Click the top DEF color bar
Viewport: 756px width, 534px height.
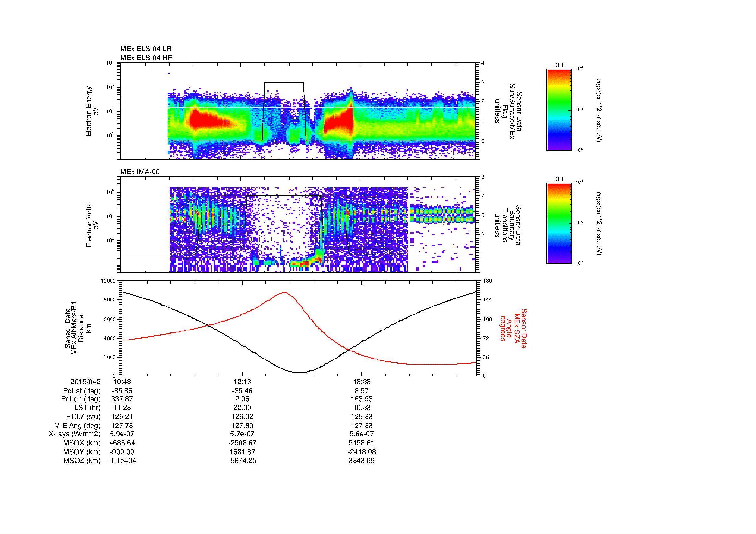(559, 110)
